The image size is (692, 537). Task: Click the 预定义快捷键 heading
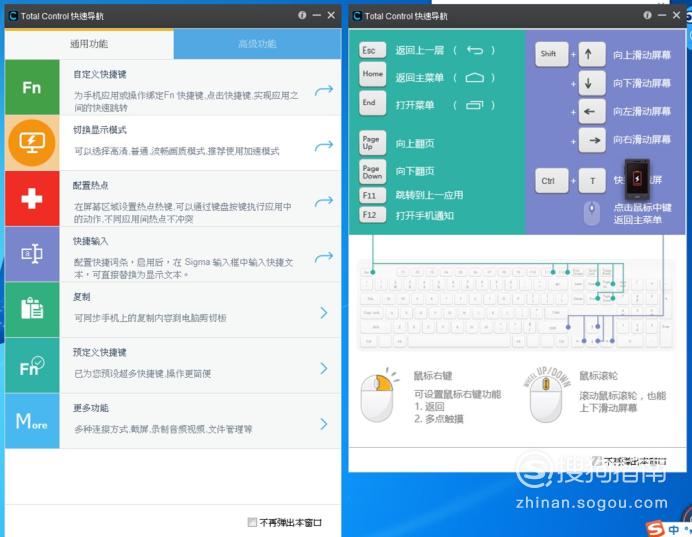100,352
